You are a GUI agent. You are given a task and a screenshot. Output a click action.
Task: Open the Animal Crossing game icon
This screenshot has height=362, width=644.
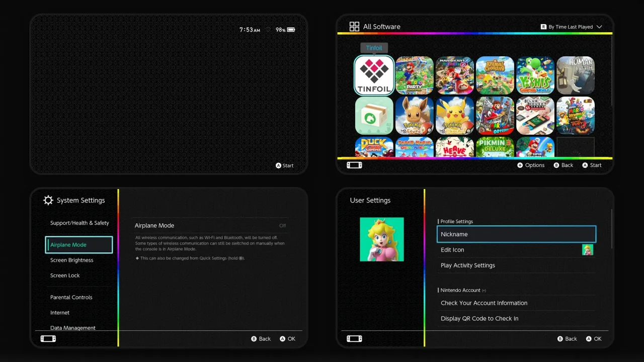(495, 75)
